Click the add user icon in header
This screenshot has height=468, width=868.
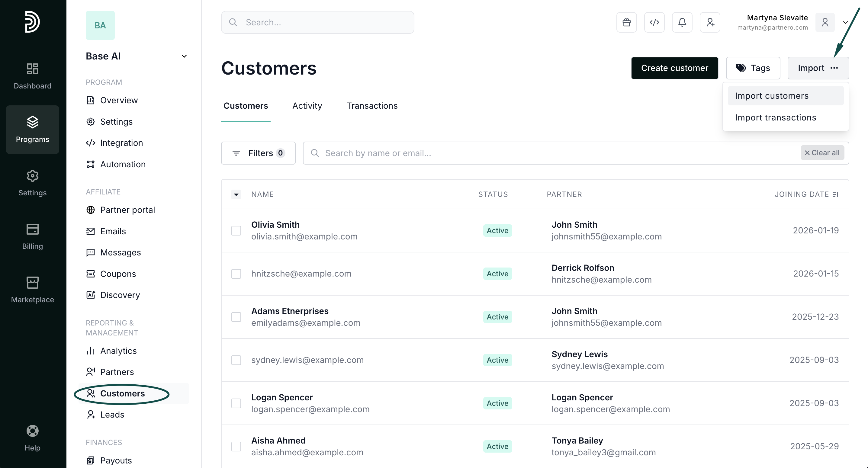coord(710,22)
